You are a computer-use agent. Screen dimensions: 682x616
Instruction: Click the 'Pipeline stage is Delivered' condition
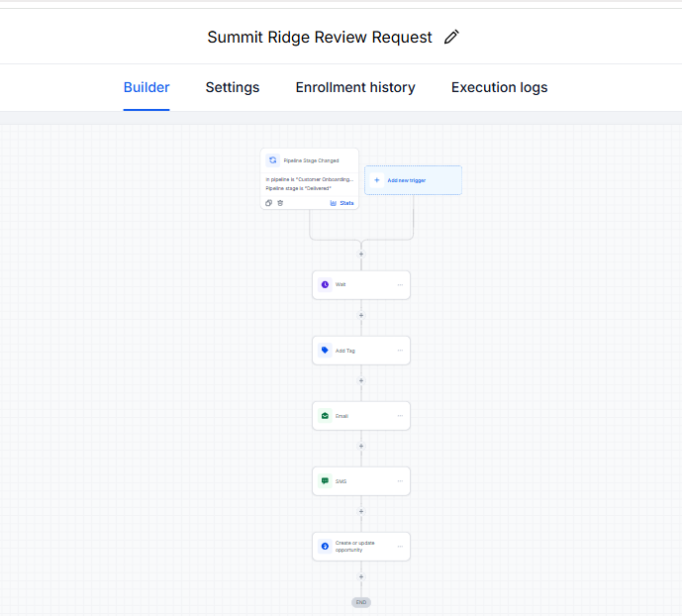298,188
